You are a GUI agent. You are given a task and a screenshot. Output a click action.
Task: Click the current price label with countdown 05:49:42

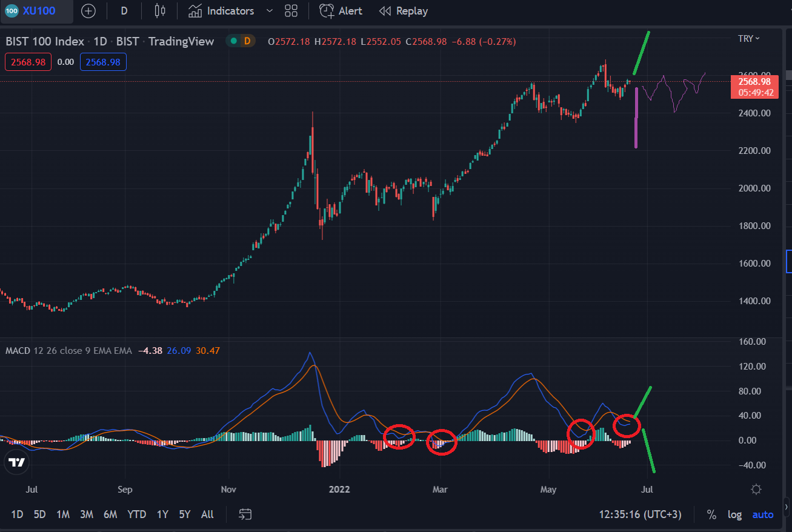point(754,87)
